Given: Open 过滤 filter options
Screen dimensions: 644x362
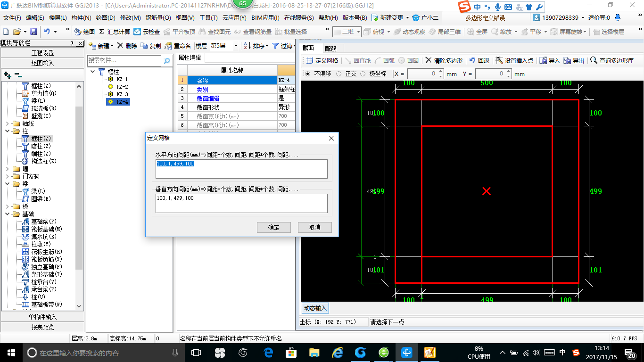Looking at the screenshot, I should [282, 46].
